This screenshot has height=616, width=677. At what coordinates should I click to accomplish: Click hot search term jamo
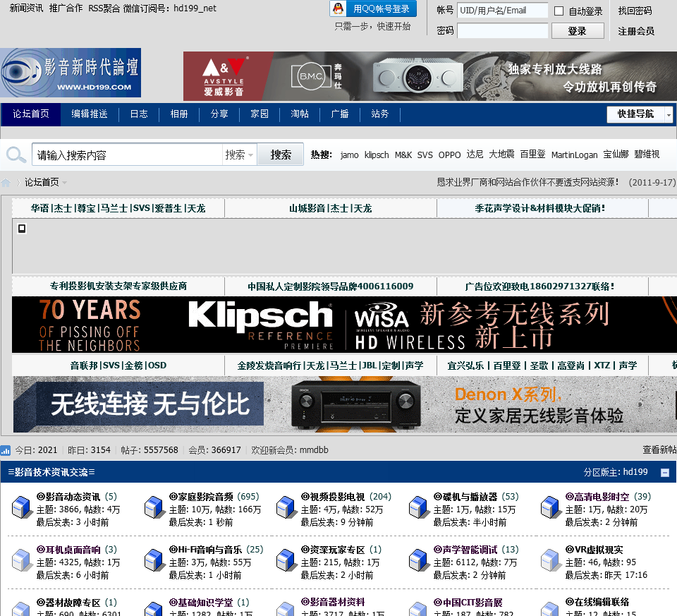click(x=349, y=155)
